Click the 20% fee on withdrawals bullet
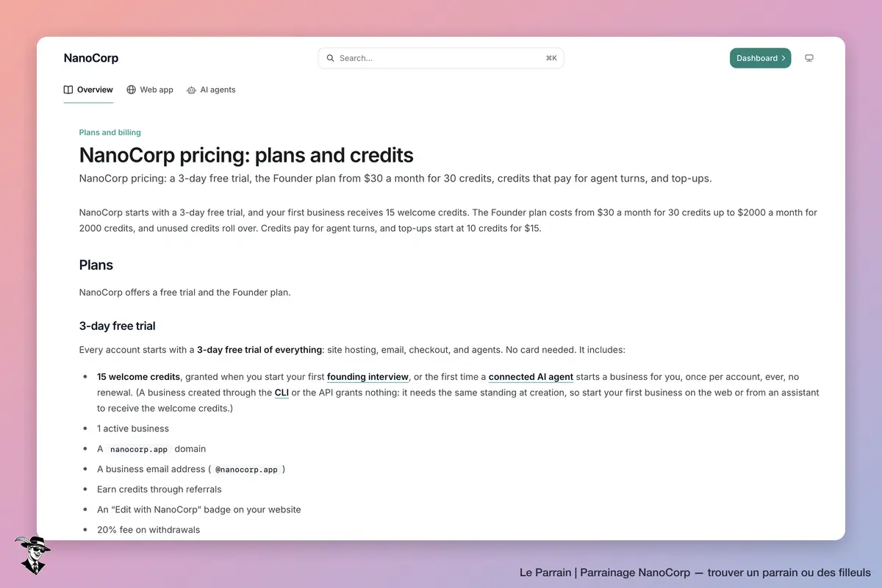Screen dimensions: 882x588 148,529
